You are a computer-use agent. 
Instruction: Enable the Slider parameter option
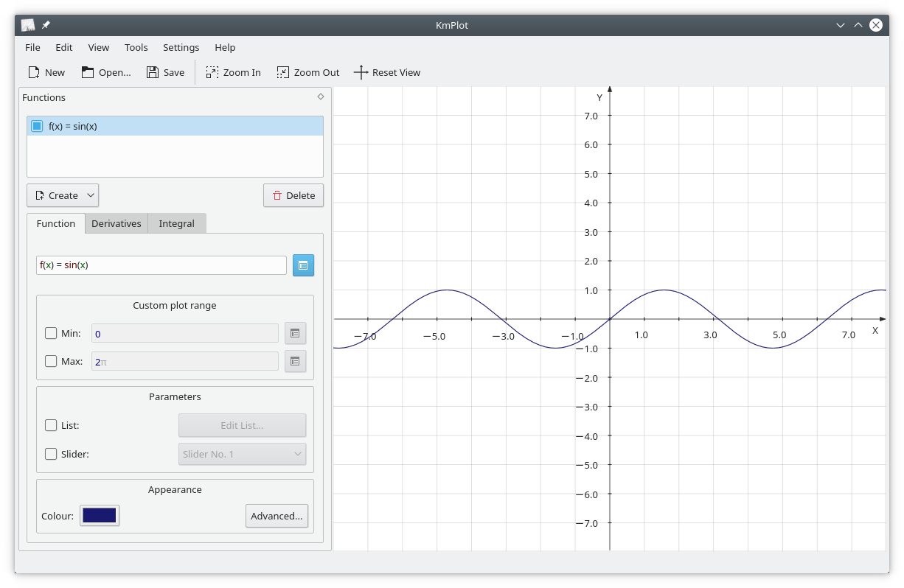(51, 454)
